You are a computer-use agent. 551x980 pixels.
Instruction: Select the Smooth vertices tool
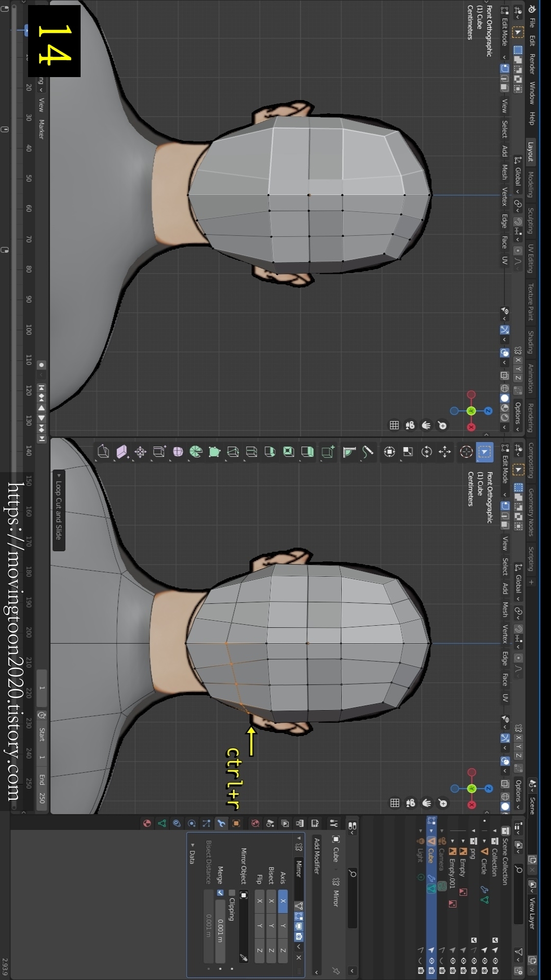[178, 452]
